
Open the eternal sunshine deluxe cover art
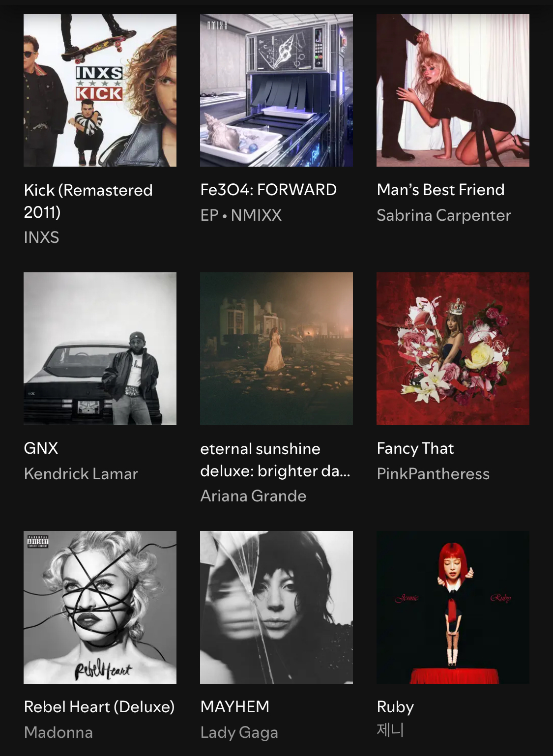[276, 349]
